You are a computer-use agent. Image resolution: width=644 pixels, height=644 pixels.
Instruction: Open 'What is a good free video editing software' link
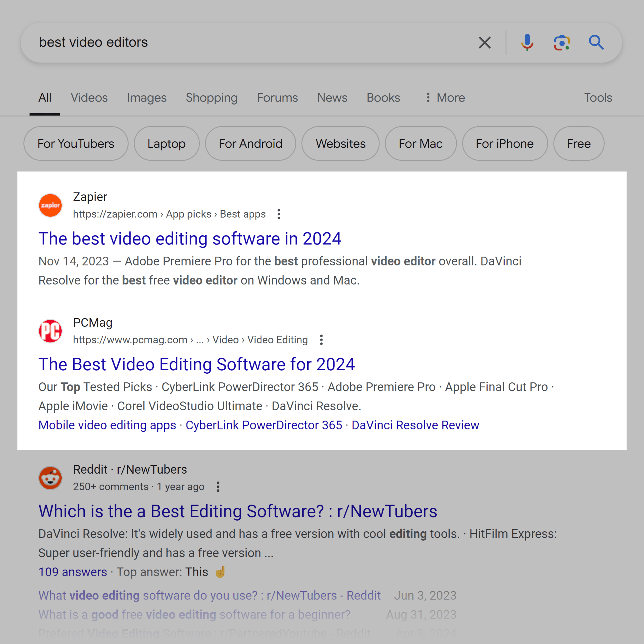pyautogui.click(x=194, y=615)
